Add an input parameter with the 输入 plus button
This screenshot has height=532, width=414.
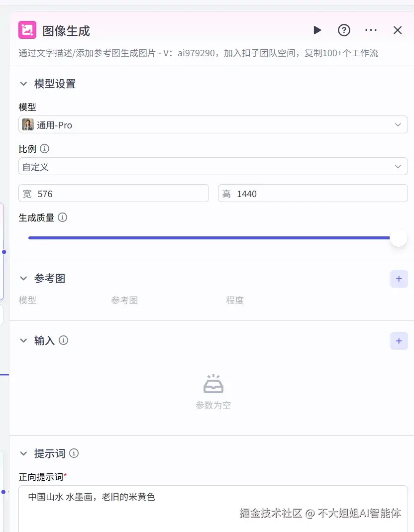[399, 341]
